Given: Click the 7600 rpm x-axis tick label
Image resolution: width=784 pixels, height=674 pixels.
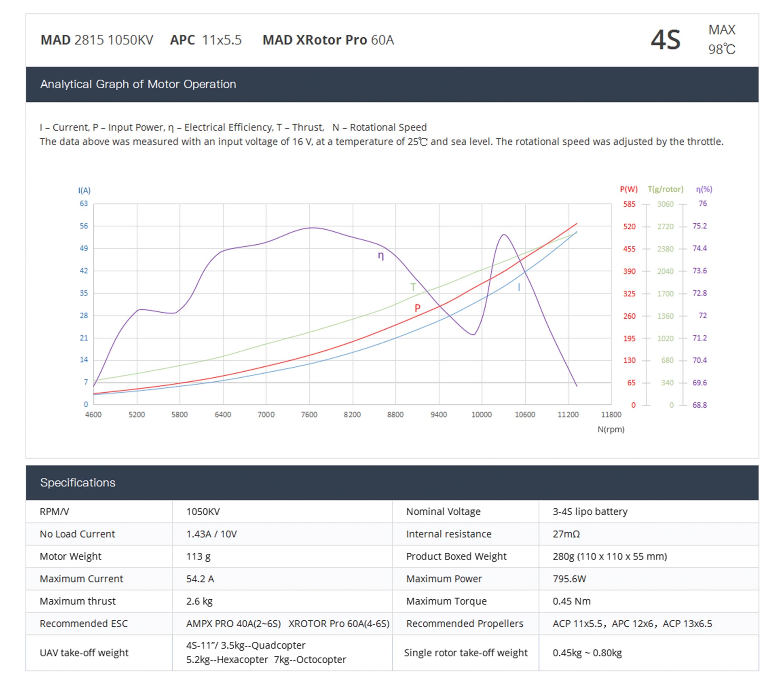Looking at the screenshot, I should [x=309, y=414].
